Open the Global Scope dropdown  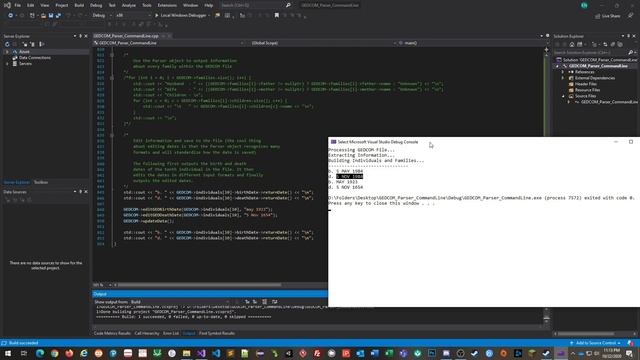coord(322,43)
